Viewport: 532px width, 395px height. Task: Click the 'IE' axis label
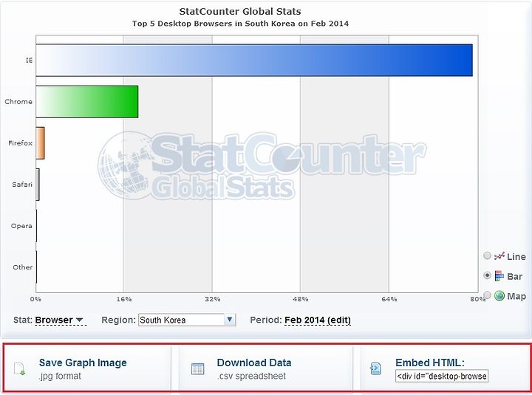tap(29, 61)
